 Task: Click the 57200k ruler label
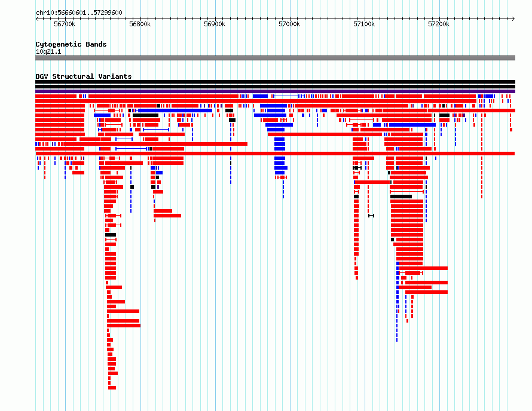pyautogui.click(x=439, y=24)
